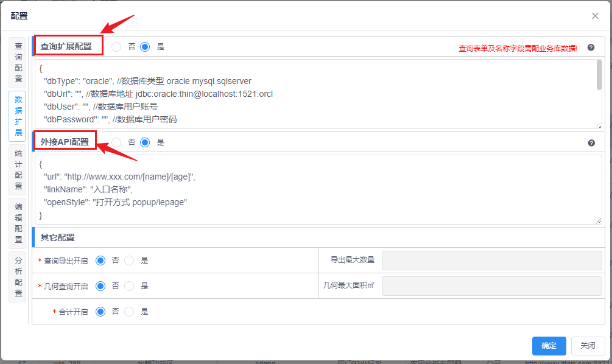The width and height of the screenshot is (612, 364).
Task: Select 是 radio for 外接API配置
Action: 145,142
